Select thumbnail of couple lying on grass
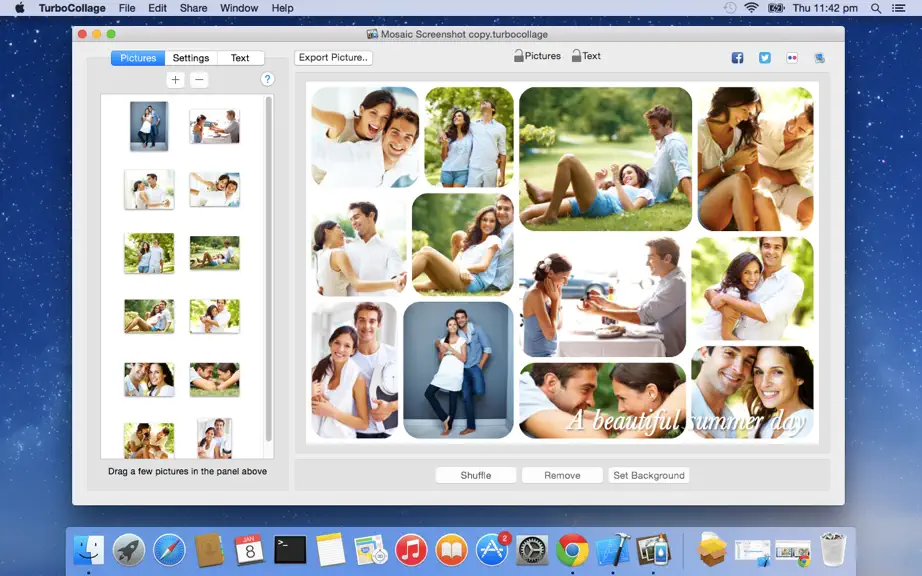 215,253
